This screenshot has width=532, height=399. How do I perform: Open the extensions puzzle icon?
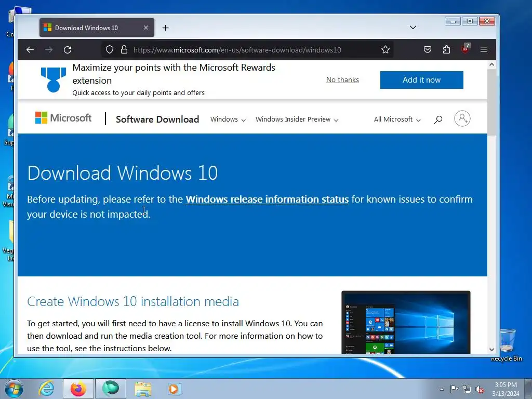(x=446, y=49)
